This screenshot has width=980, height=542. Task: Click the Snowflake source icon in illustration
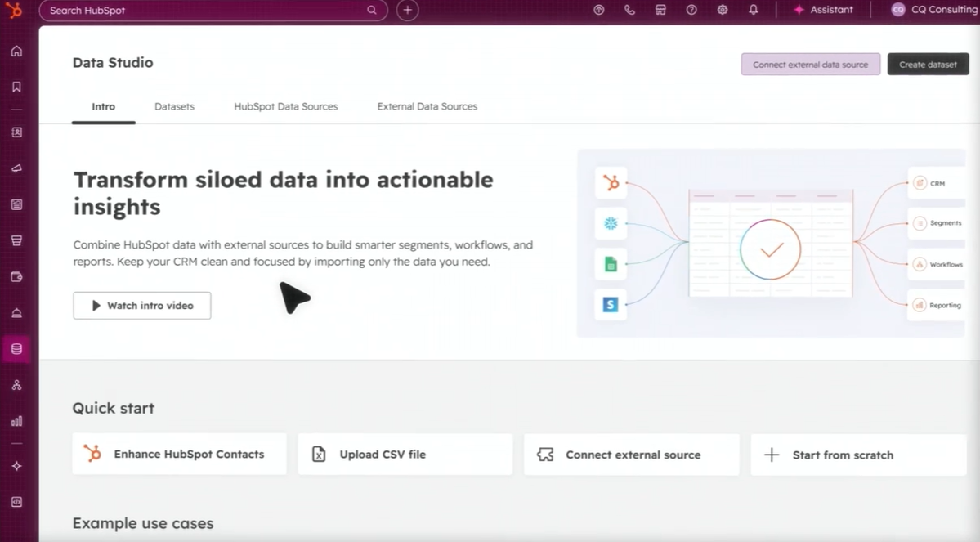611,223
